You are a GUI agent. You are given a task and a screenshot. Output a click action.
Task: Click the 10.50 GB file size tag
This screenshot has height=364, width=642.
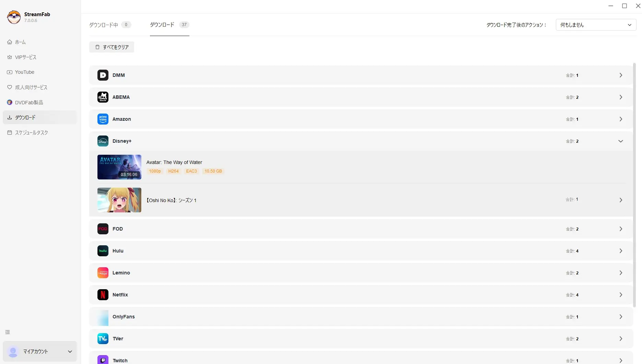(x=213, y=171)
